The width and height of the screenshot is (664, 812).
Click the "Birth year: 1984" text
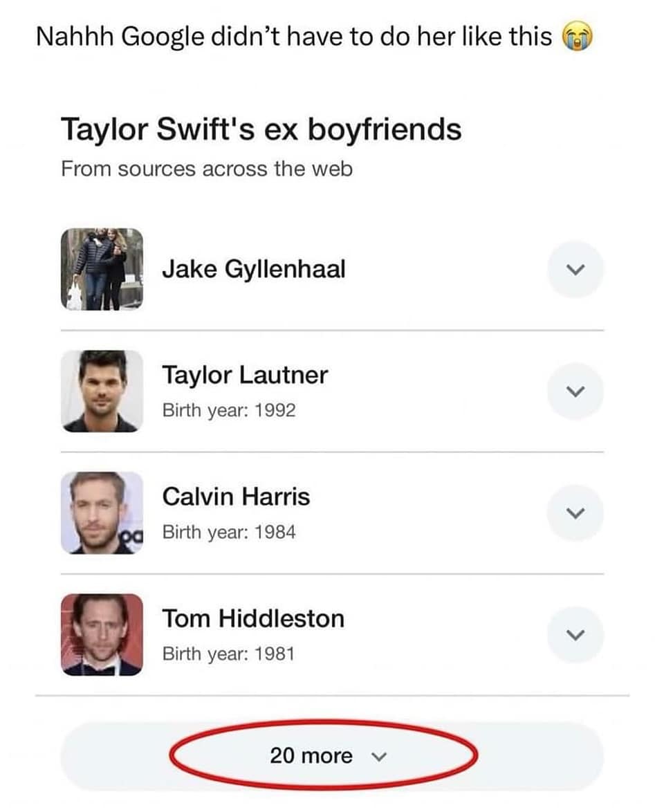point(229,532)
